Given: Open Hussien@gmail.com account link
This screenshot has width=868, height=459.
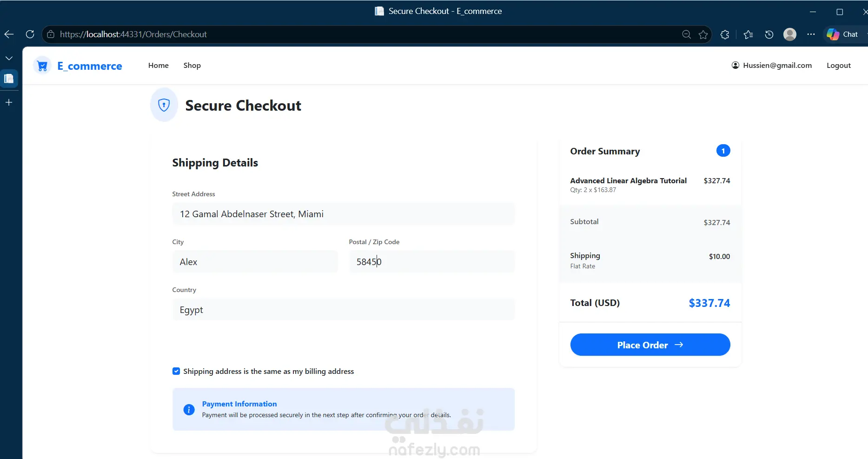Looking at the screenshot, I should tap(777, 66).
